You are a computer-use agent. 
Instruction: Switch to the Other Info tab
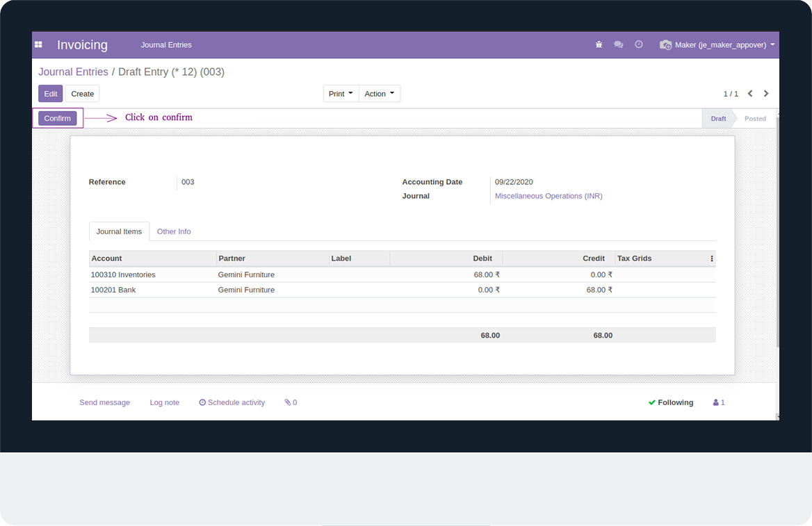(174, 231)
